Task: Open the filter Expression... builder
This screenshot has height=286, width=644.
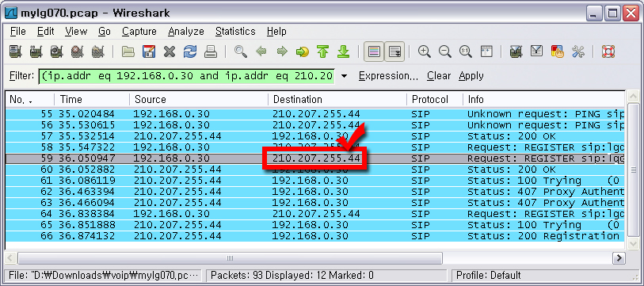Action: [x=388, y=76]
